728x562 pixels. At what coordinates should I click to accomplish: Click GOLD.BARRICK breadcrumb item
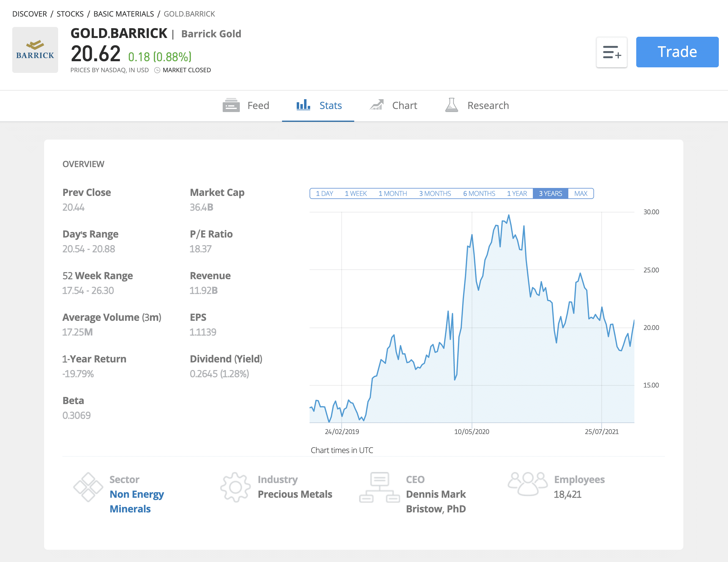pos(189,14)
